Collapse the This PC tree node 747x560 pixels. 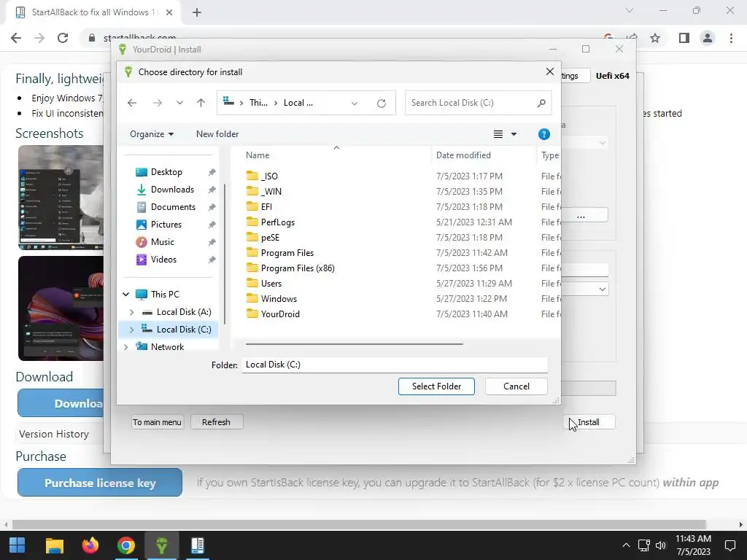click(x=125, y=295)
